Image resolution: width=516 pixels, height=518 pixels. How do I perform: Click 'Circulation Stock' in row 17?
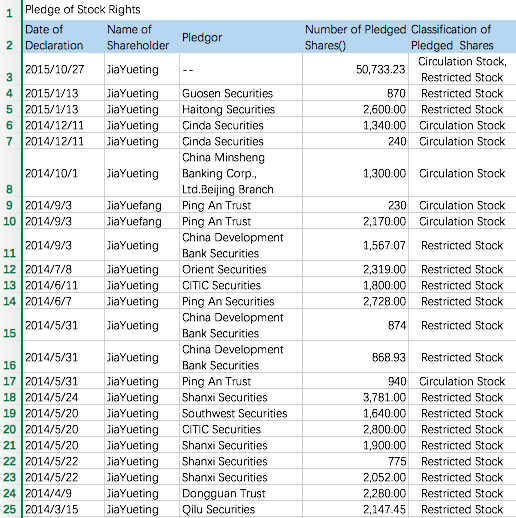point(462,381)
